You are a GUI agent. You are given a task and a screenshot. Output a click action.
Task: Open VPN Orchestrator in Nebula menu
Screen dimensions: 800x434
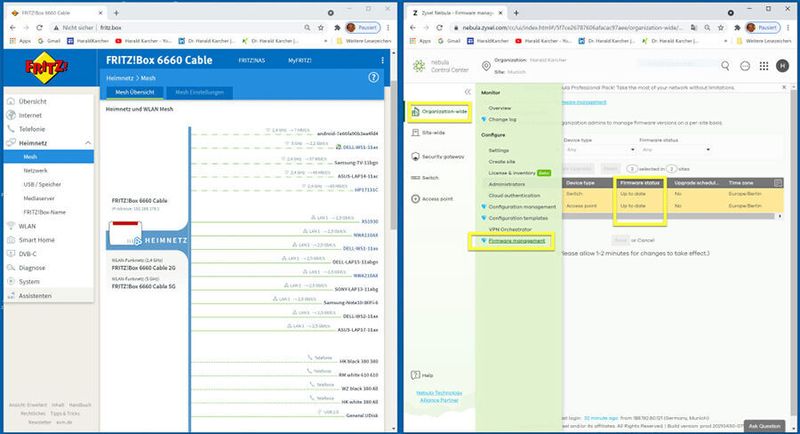510,229
